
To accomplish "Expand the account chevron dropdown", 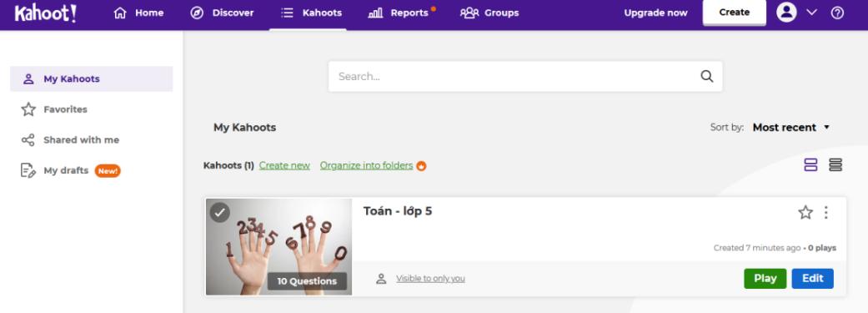I will (x=811, y=13).
